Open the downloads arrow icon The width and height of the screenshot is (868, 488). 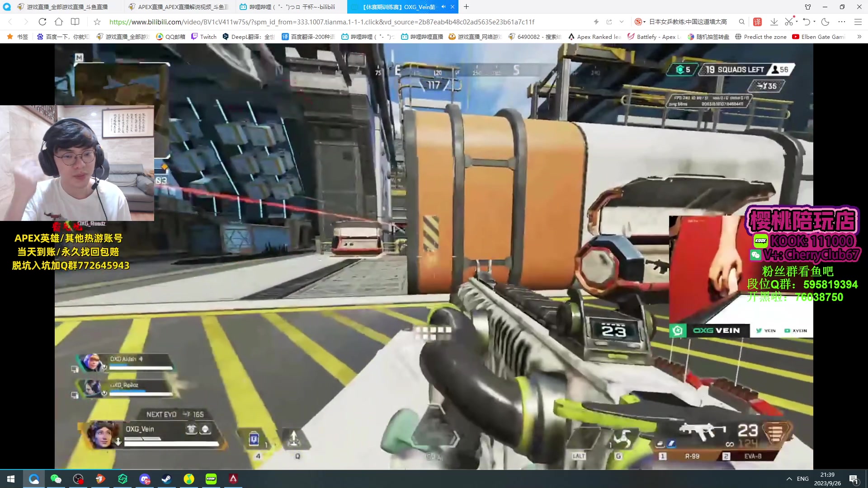(x=774, y=22)
